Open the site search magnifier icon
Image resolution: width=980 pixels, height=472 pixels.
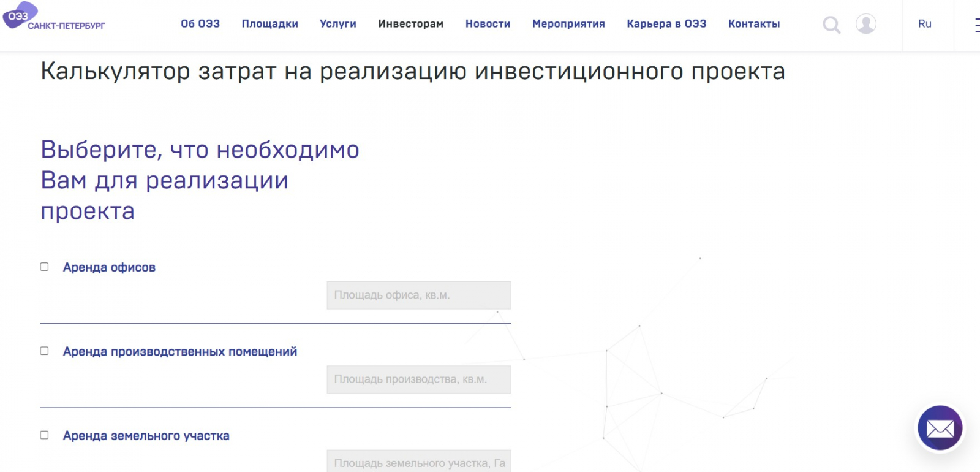tap(831, 25)
